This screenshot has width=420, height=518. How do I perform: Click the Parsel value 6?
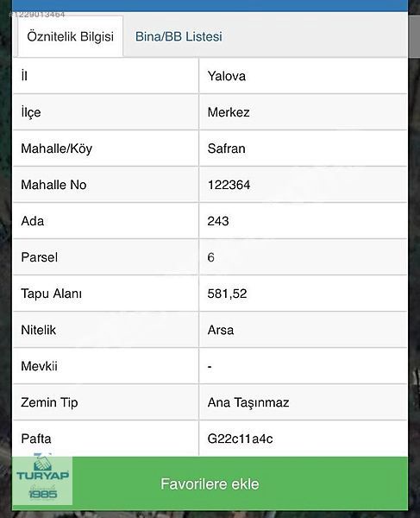point(210,257)
